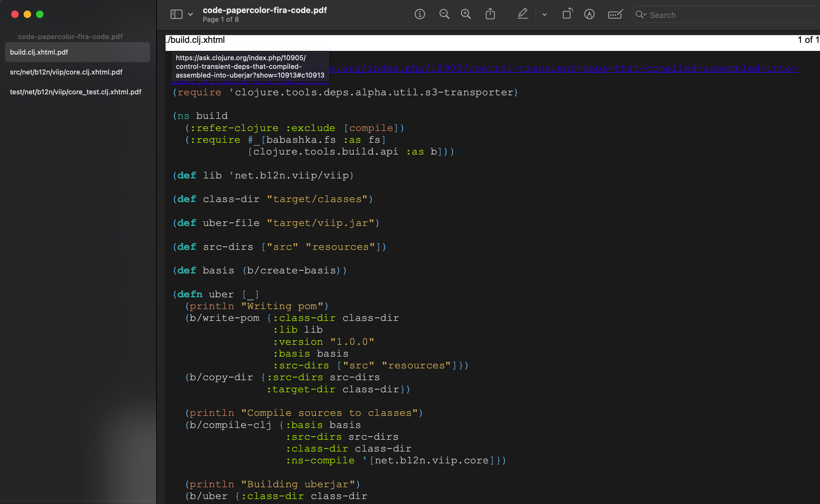
Task: Follow the ask.clojure.org hyperlink in the page
Action: (x=563, y=69)
